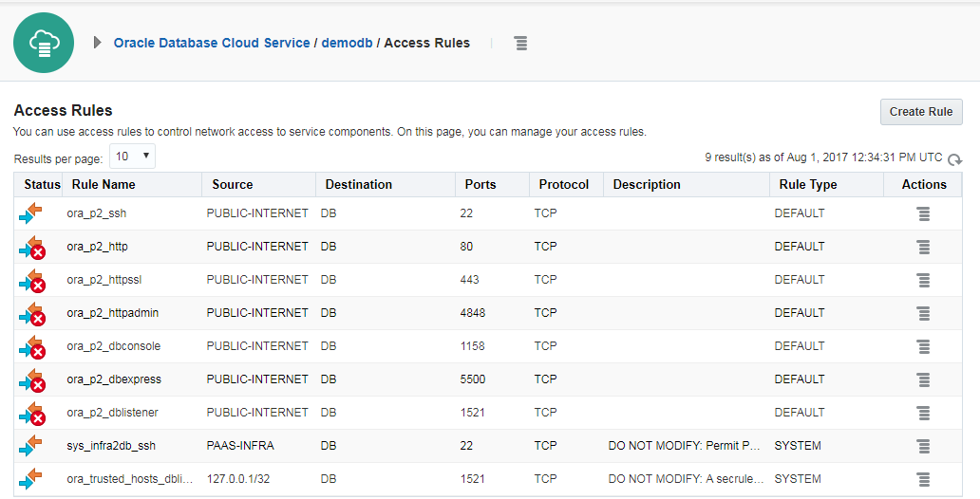The image size is (980, 499).
Task: Refresh the access rules results
Action: coord(954,159)
